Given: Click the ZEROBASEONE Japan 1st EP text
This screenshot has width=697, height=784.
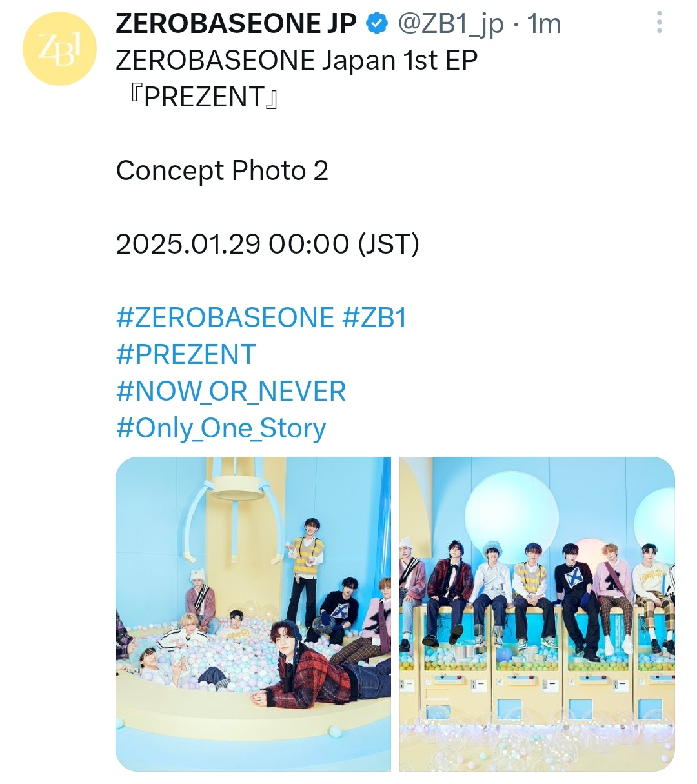Looking at the screenshot, I should pos(297,61).
